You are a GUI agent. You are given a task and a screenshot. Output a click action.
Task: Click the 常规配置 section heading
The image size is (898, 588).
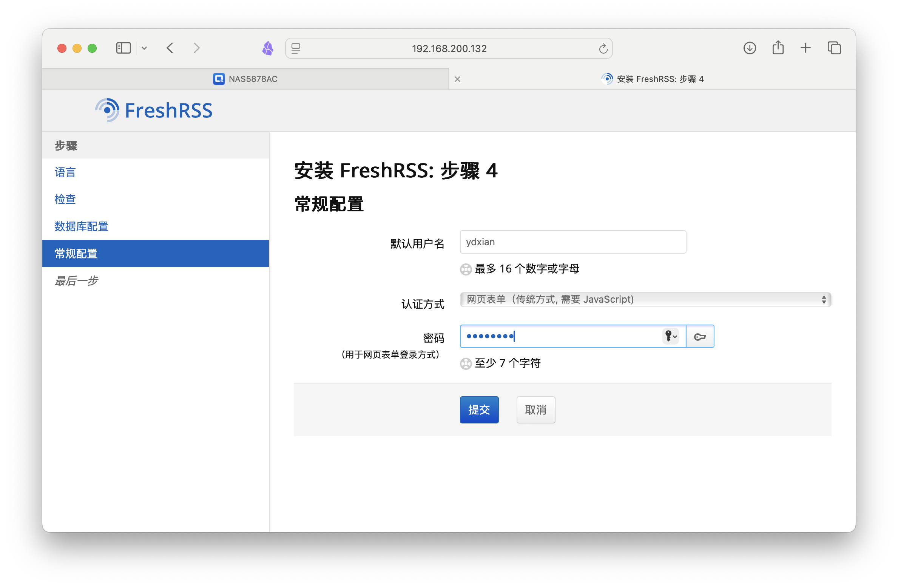pos(329,204)
